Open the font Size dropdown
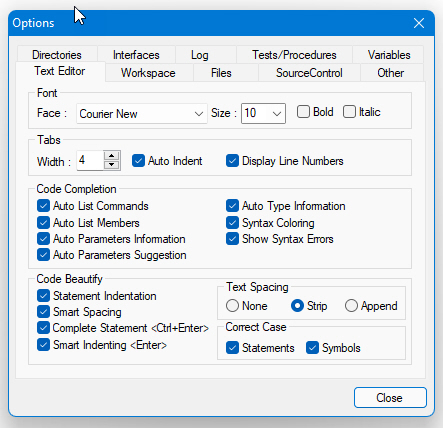The height and width of the screenshot is (428, 443). pyautogui.click(x=263, y=113)
